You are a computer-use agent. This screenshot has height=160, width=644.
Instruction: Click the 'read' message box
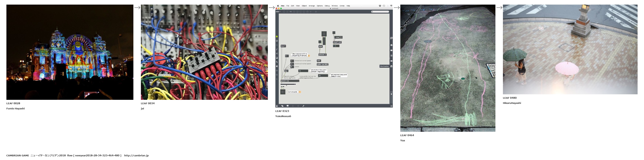coord(318,61)
